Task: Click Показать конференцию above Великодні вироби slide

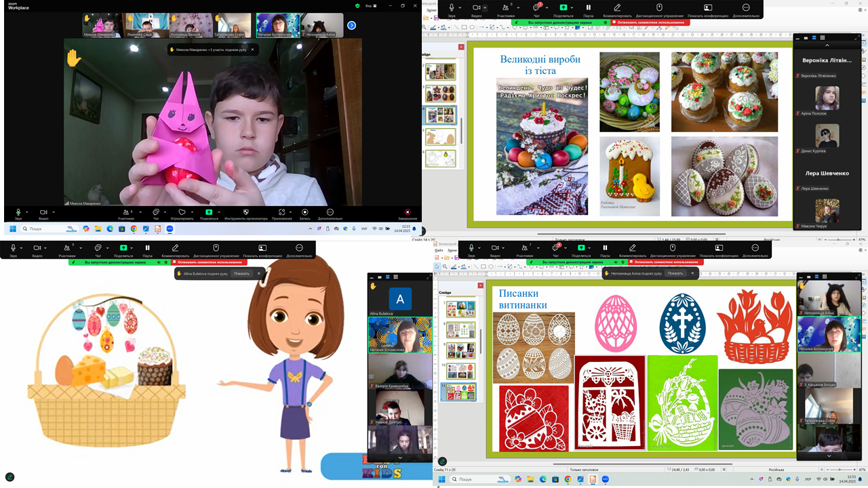Action: click(x=709, y=9)
